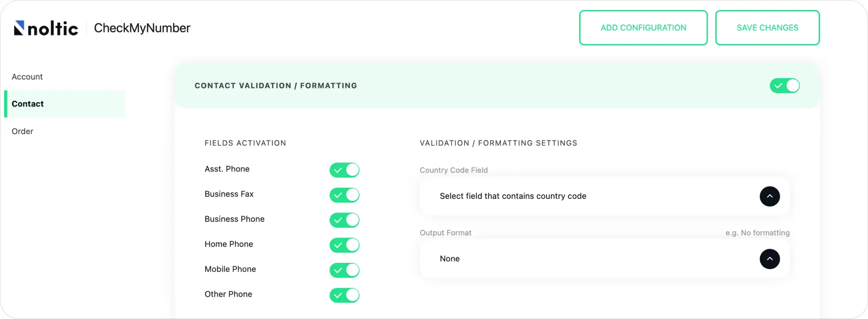Click the CheckMyNumber app title
This screenshot has width=868, height=319.
tap(142, 28)
